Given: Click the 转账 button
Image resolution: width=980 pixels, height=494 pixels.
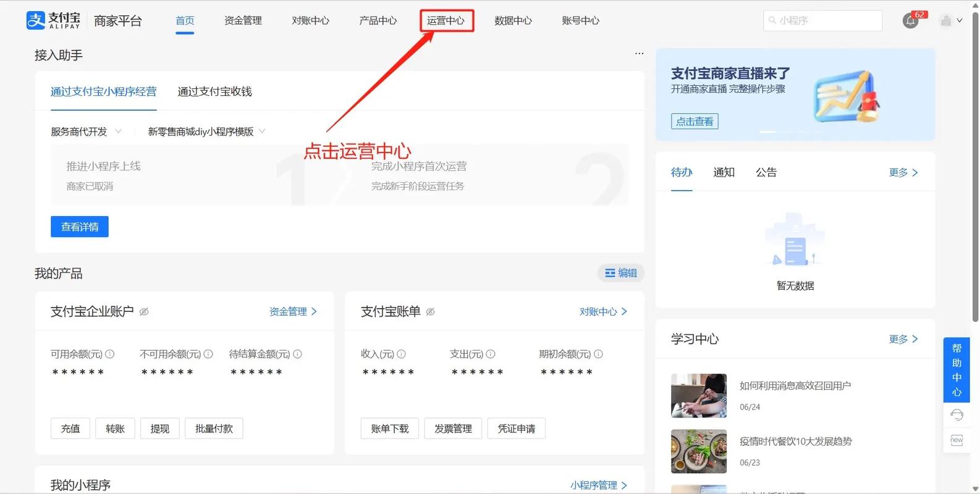Looking at the screenshot, I should (x=115, y=429).
